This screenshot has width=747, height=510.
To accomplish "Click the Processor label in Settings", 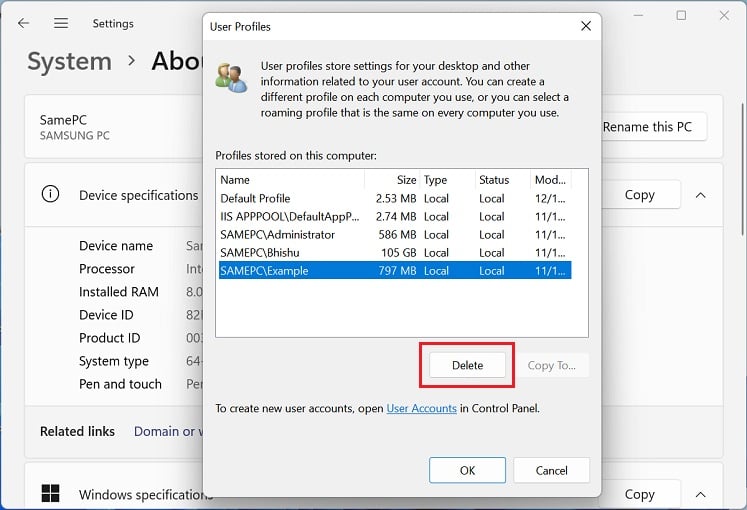I will (x=107, y=269).
